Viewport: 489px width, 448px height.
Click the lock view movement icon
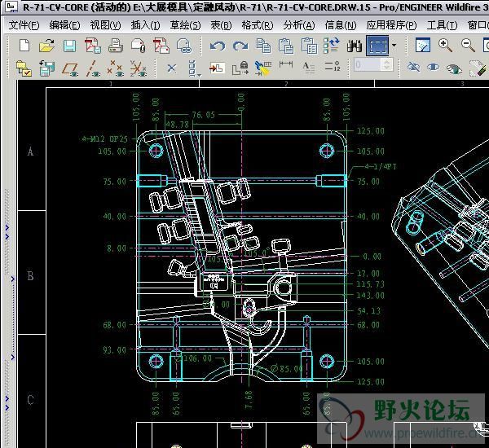240,68
